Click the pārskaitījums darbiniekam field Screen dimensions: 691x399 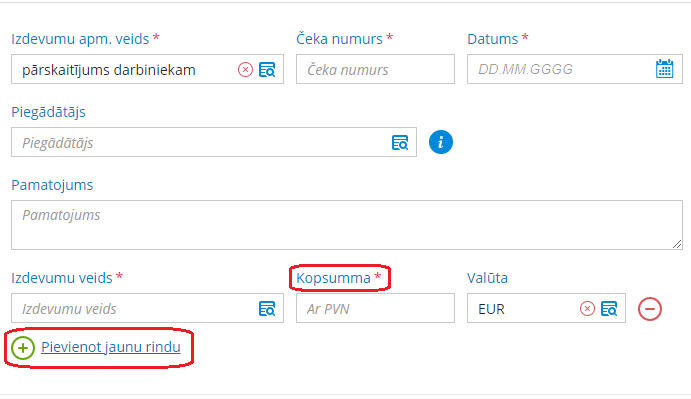[123, 69]
